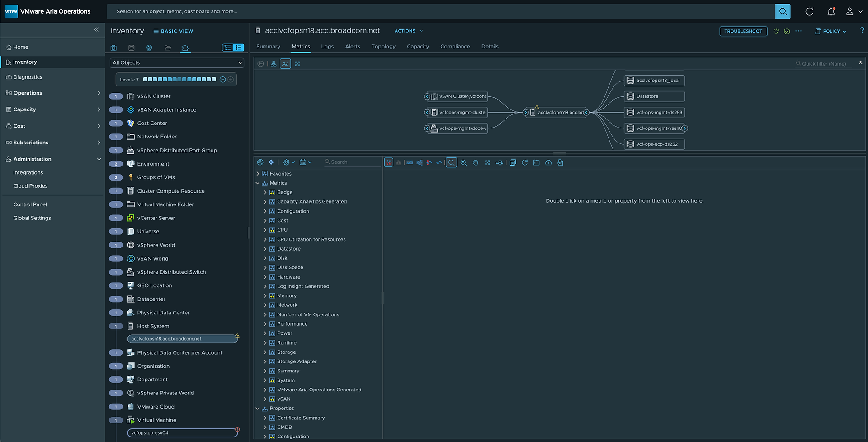This screenshot has height=442, width=868.
Task: Open Global Settings in the sidebar
Action: [x=32, y=218]
